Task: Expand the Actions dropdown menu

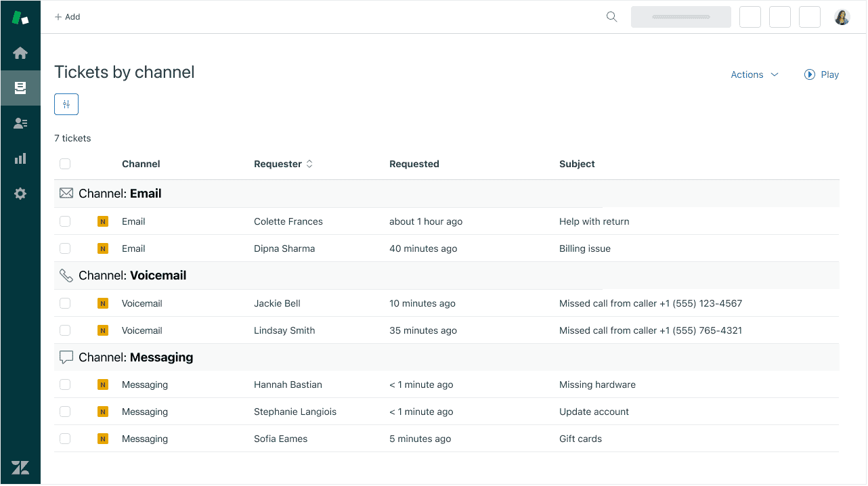Action: pyautogui.click(x=754, y=74)
